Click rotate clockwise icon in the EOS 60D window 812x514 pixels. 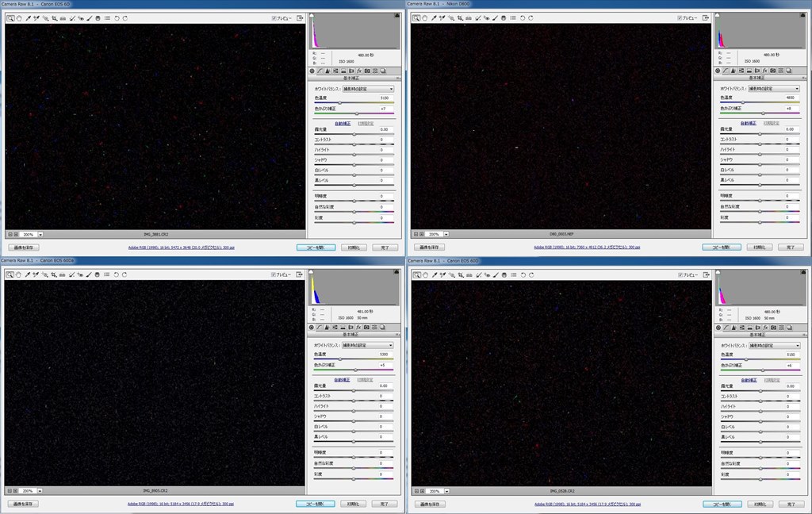[x=530, y=274]
